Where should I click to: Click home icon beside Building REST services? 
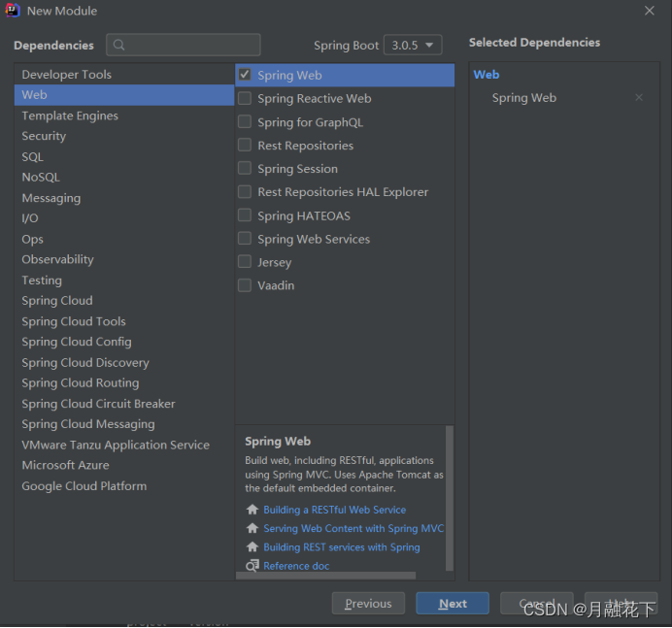click(252, 547)
